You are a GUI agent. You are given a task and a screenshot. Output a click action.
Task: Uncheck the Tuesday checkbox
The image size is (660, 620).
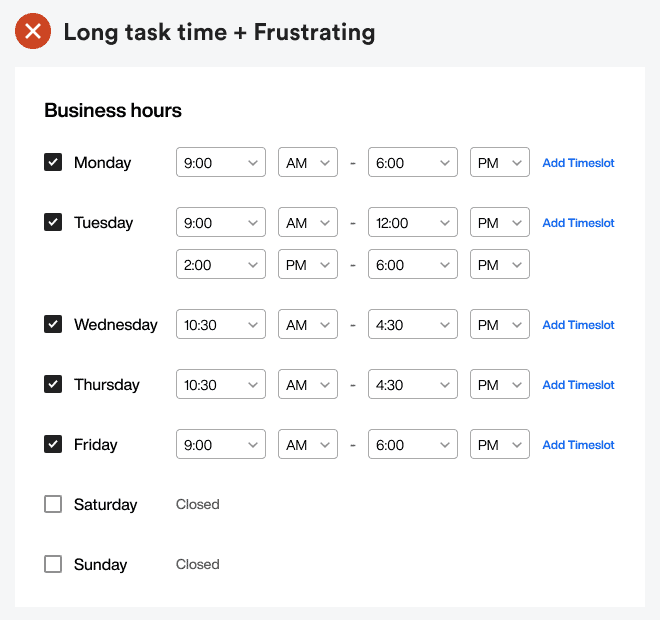point(53,222)
